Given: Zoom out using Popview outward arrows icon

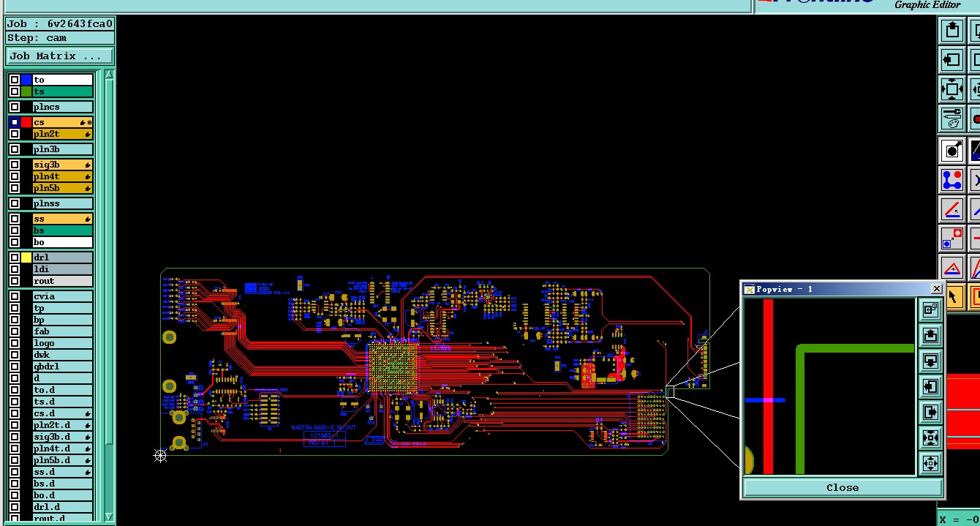Looking at the screenshot, I should pyautogui.click(x=930, y=464).
